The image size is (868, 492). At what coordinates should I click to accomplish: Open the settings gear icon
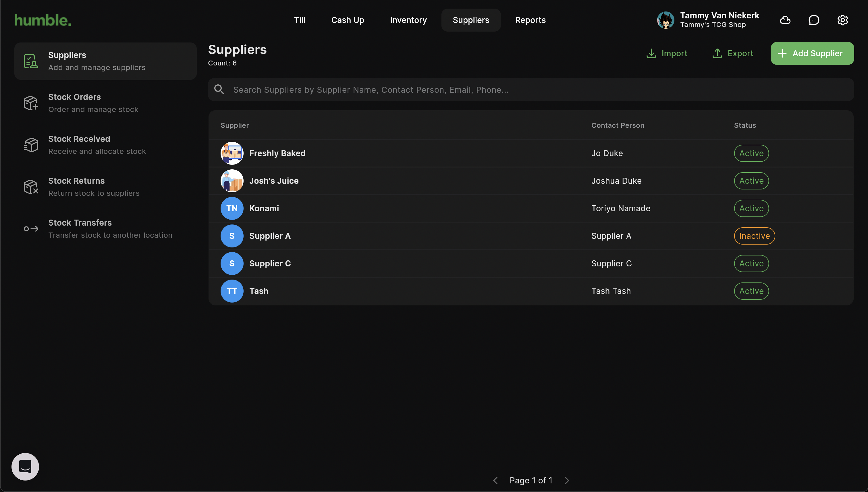click(x=842, y=20)
